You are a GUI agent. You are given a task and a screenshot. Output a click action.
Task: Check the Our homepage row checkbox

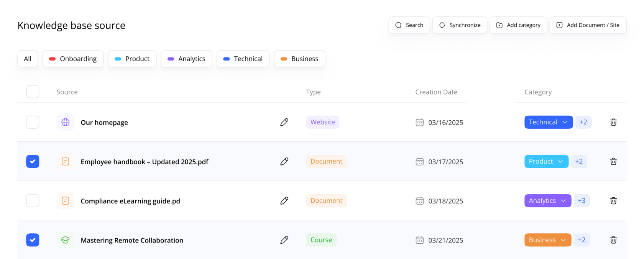click(x=33, y=122)
